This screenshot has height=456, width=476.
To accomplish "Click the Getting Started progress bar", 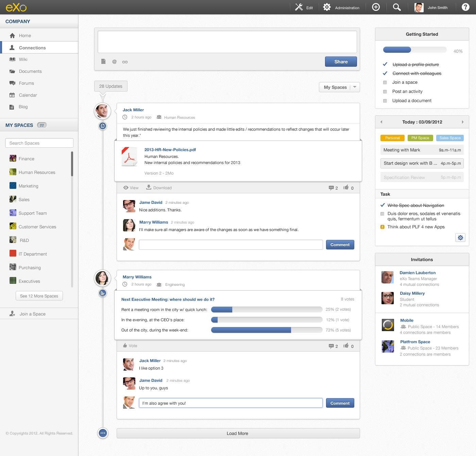I will tap(414, 50).
